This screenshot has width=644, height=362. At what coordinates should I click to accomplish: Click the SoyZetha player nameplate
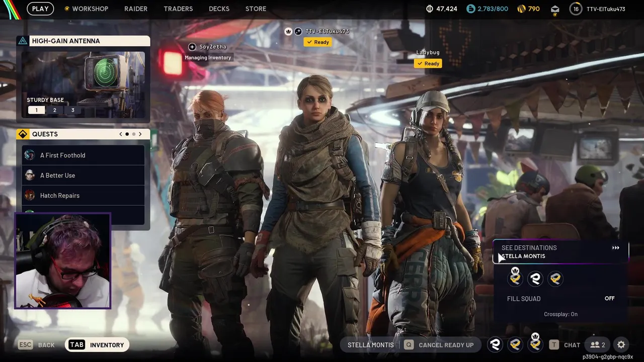point(213,47)
